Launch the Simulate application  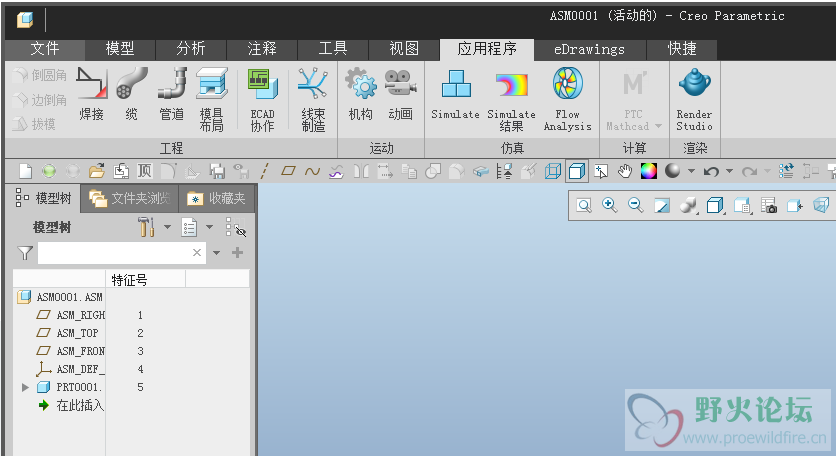tap(455, 96)
